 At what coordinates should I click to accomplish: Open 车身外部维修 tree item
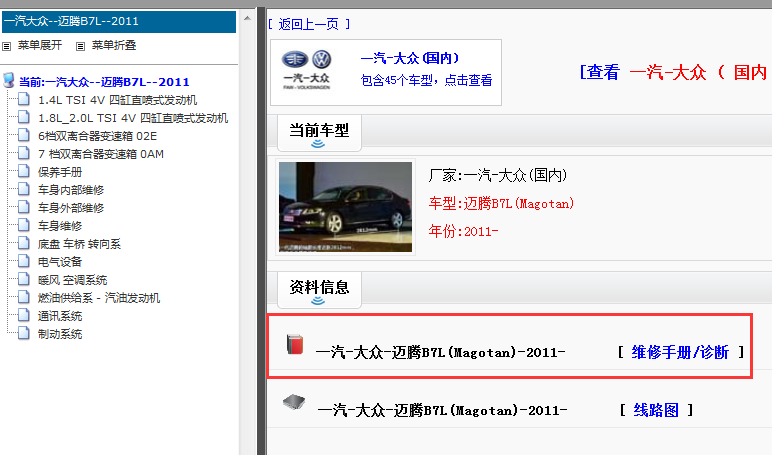point(71,208)
